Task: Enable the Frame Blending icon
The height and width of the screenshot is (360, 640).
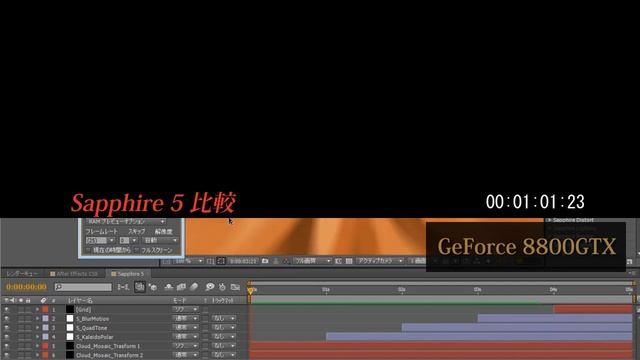Action: click(x=181, y=287)
